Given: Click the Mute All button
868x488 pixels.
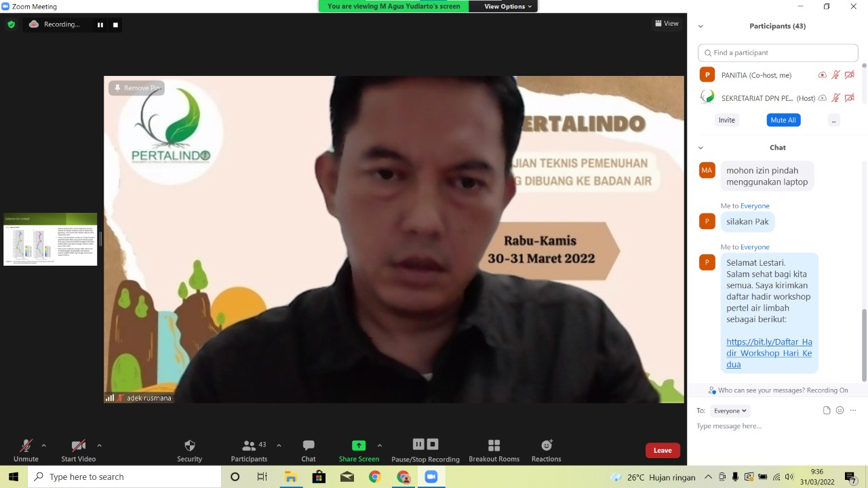Looking at the screenshot, I should coord(783,120).
